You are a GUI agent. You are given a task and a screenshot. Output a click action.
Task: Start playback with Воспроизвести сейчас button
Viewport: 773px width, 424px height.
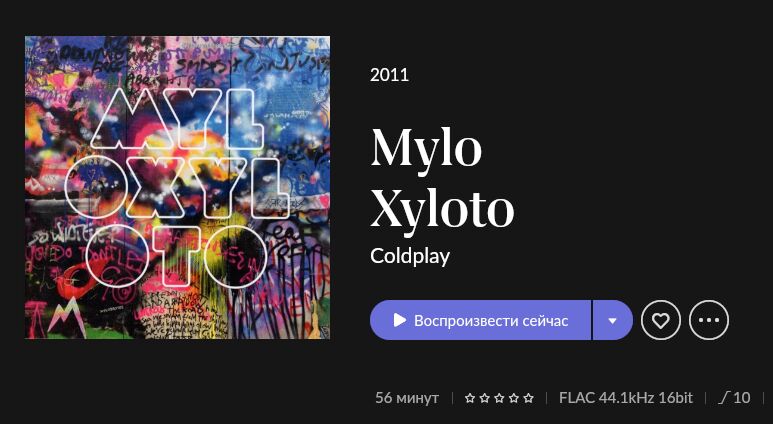tap(480, 320)
